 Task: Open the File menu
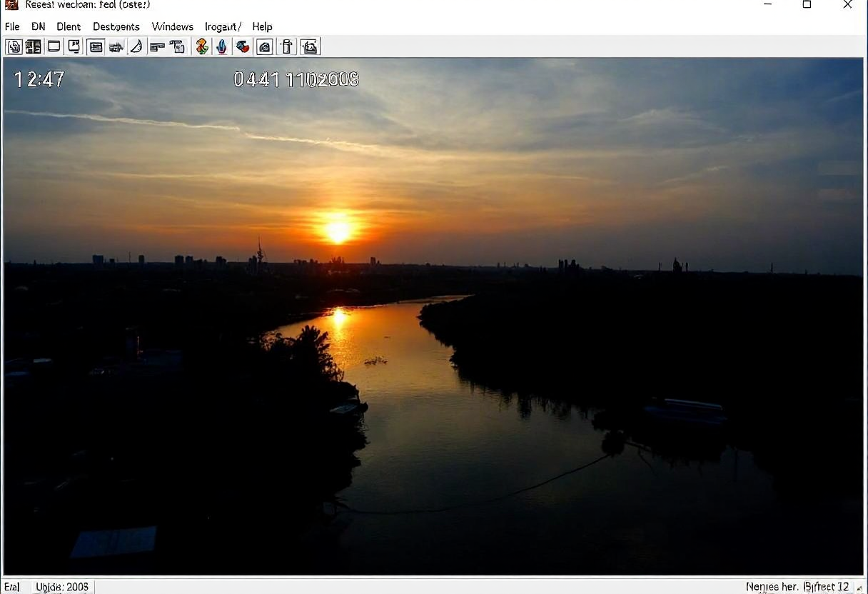[x=12, y=26]
